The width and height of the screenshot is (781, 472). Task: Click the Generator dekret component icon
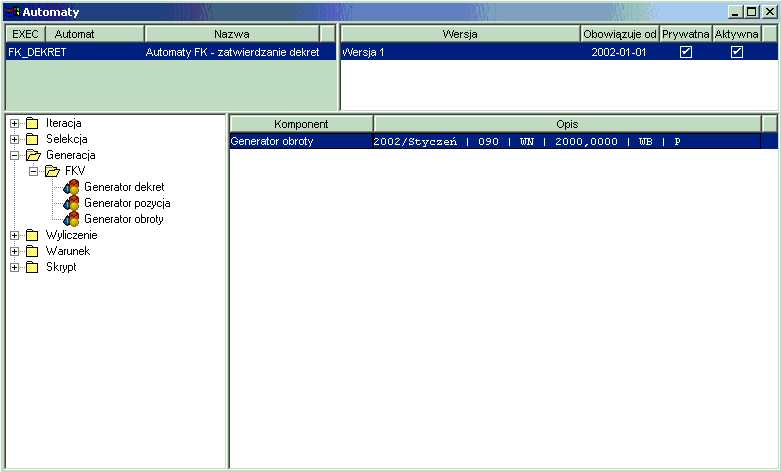point(71,187)
